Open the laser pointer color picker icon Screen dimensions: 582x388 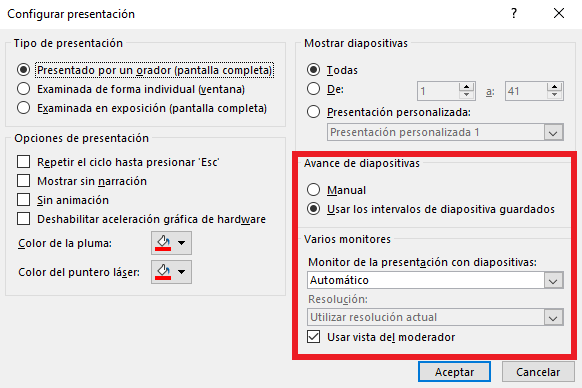coord(163,272)
